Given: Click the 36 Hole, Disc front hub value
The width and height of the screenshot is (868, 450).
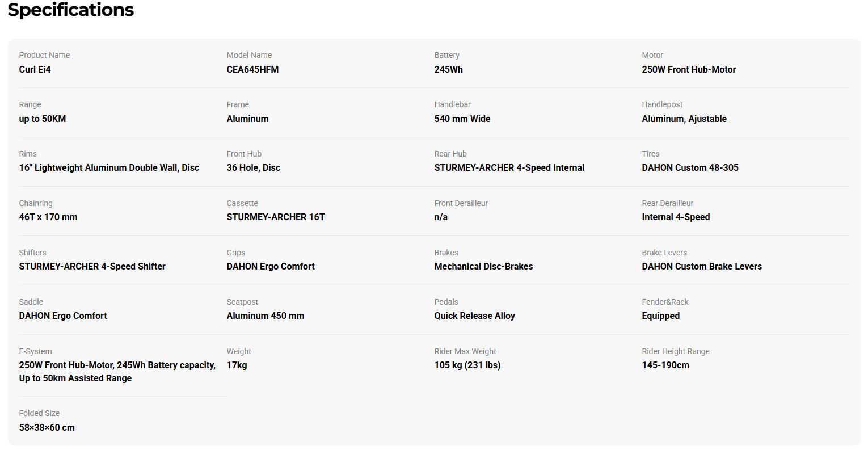Looking at the screenshot, I should [253, 167].
